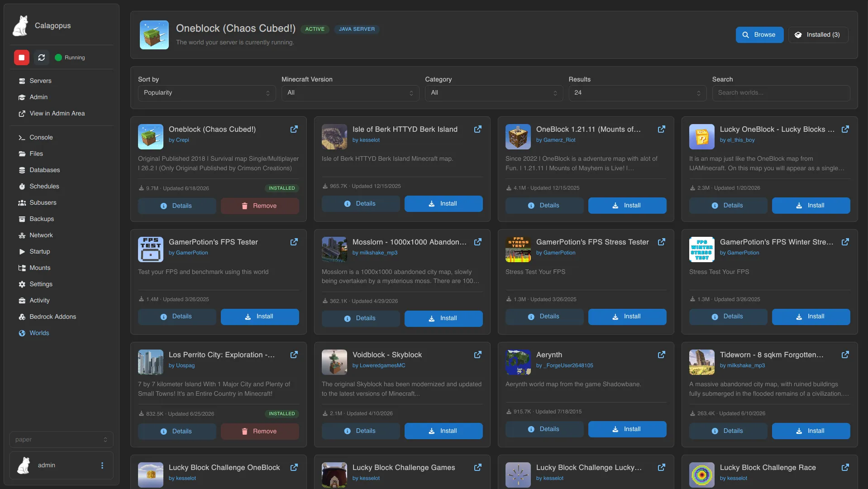
Task: Open external link for Voidblock - Skyblock
Action: [478, 355]
